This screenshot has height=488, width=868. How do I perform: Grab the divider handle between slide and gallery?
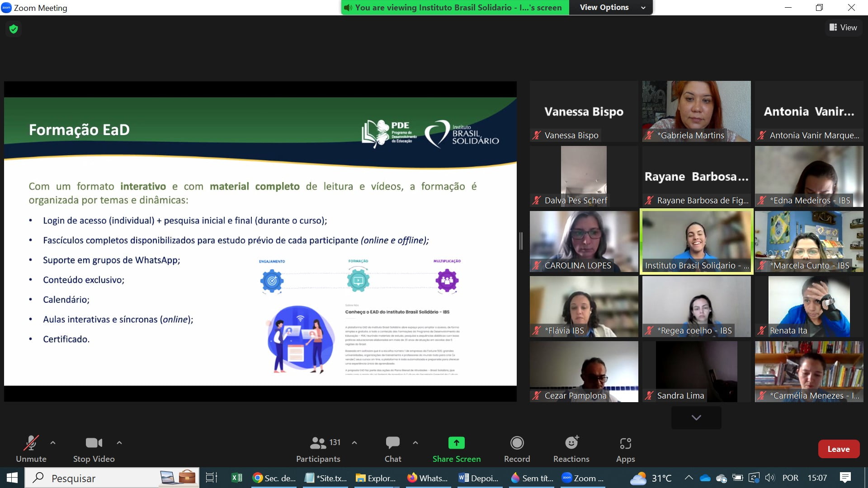click(x=521, y=241)
